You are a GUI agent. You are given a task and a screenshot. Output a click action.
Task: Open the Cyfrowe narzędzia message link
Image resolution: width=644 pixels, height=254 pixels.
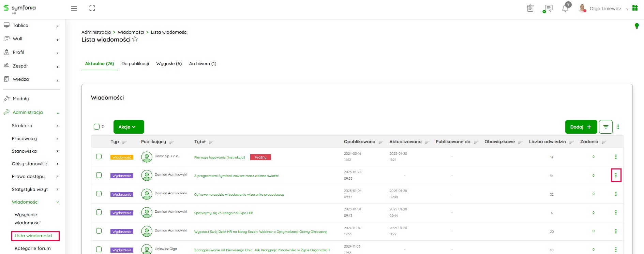[x=239, y=195]
